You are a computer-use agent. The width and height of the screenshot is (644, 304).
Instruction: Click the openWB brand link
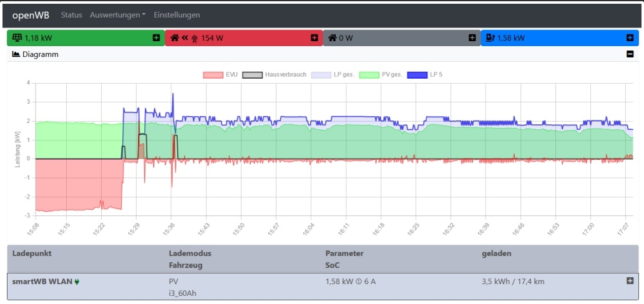pos(31,14)
